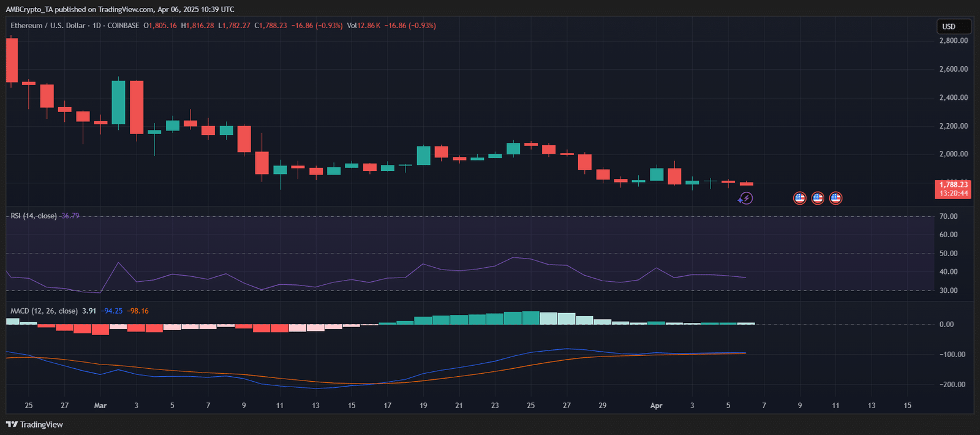Click the MACD histogram value 3.91
The width and height of the screenshot is (980, 435).
(x=89, y=311)
